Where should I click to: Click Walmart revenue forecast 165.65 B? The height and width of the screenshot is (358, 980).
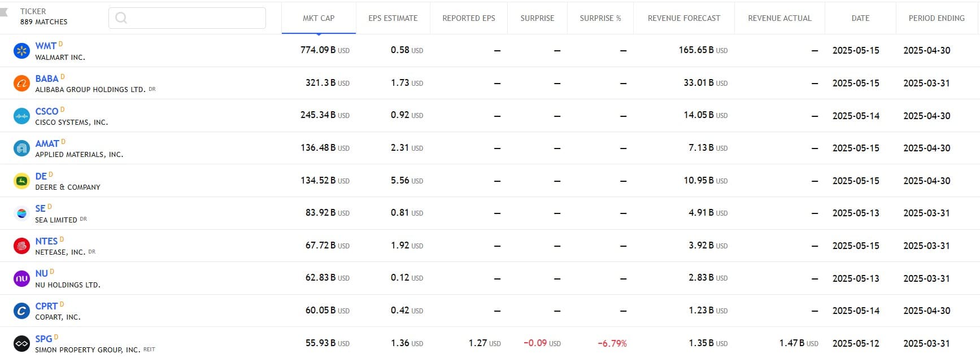click(x=703, y=50)
